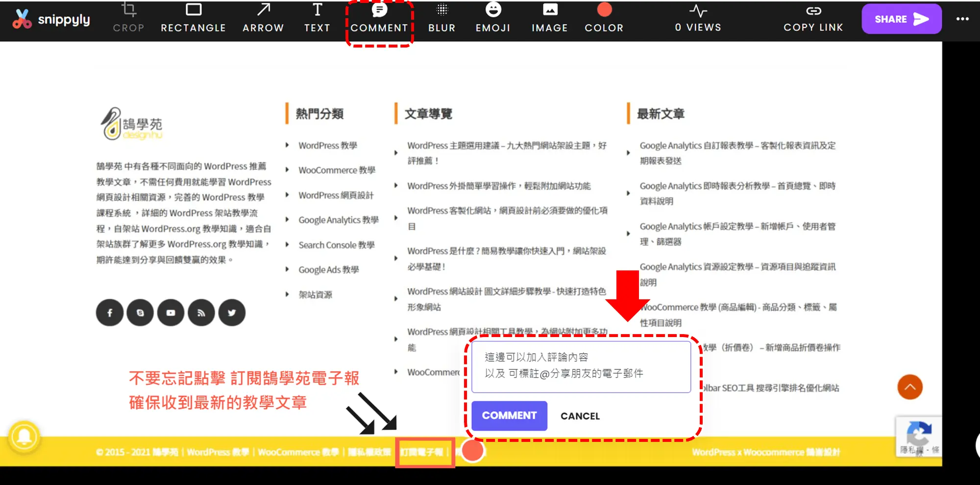The height and width of the screenshot is (485, 980).
Task: Open Google Analytics 即時報表分析教學 article
Action: 737,193
